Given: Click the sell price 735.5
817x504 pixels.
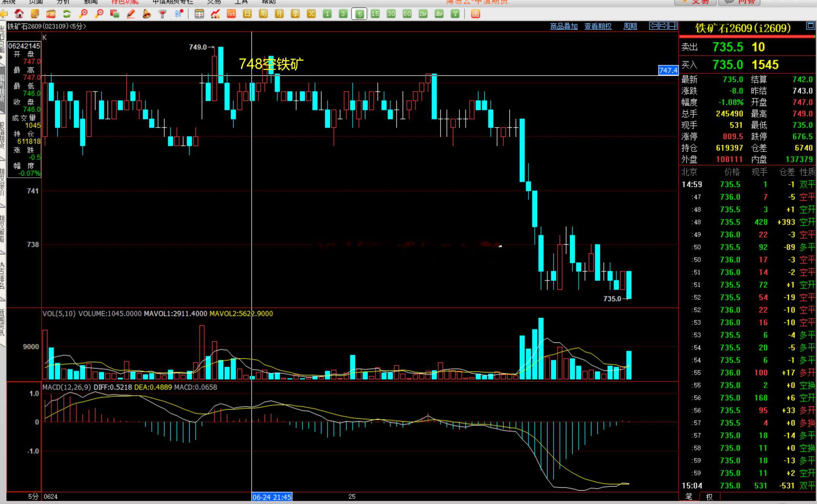Looking at the screenshot, I should click(x=728, y=47).
